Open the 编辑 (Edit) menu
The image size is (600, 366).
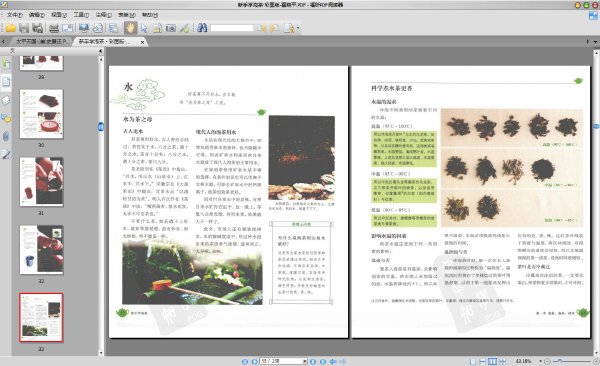tap(36, 15)
